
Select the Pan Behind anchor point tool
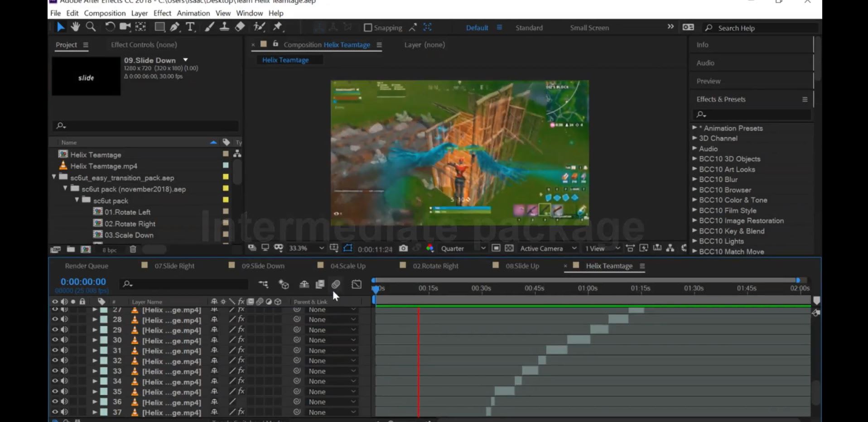pos(141,27)
